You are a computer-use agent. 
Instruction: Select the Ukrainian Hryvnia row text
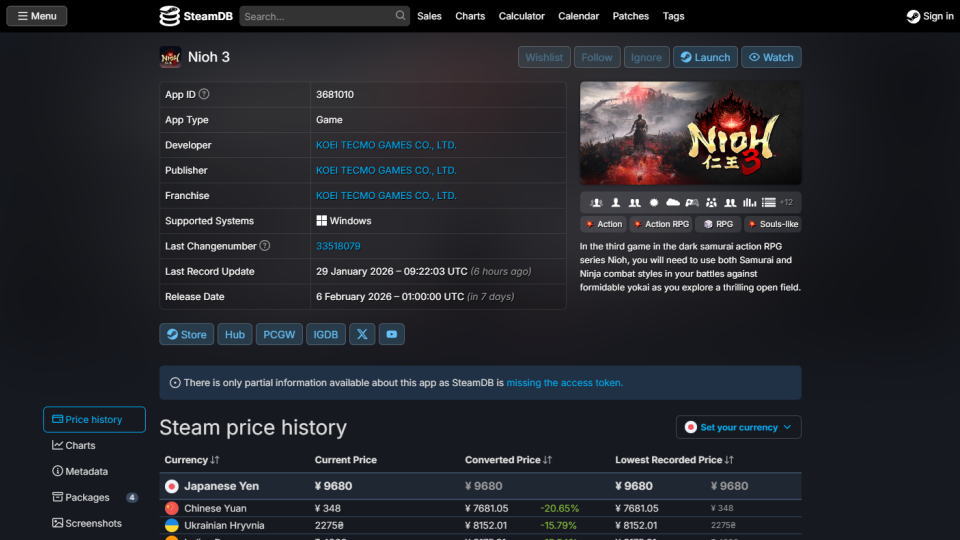coord(224,525)
